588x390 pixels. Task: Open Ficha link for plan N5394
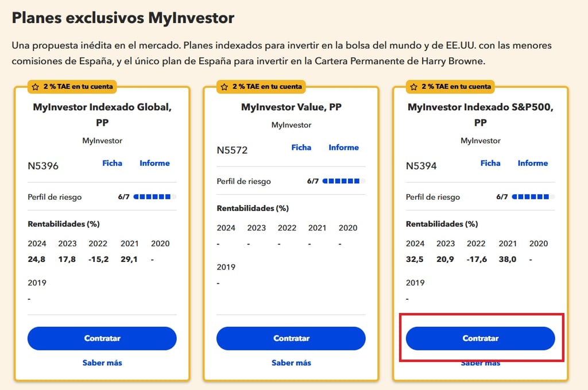[490, 163]
